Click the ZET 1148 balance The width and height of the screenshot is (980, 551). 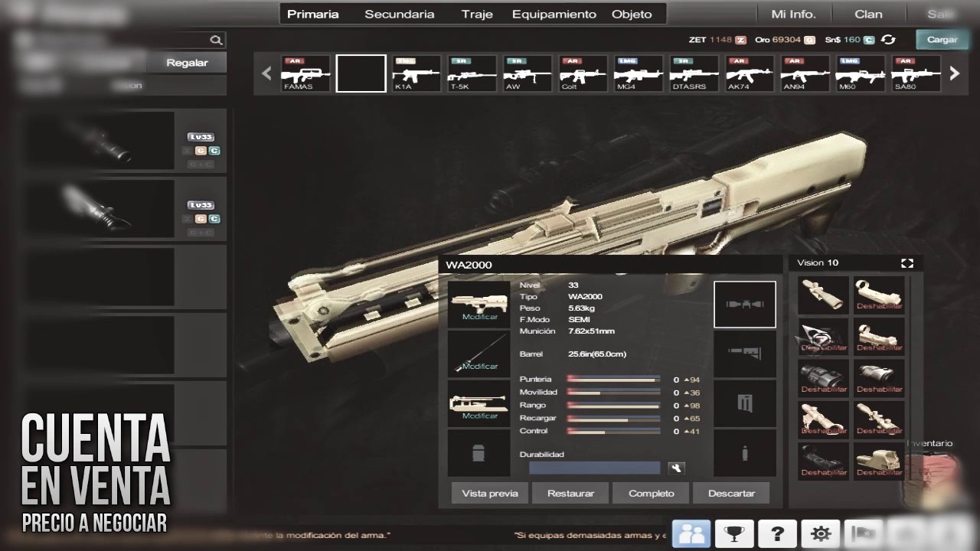tap(717, 40)
